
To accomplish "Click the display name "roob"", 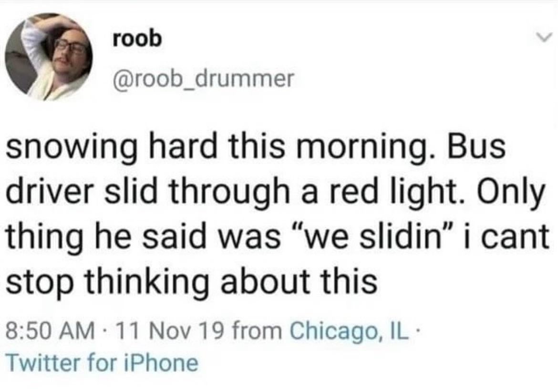I will coord(137,39).
